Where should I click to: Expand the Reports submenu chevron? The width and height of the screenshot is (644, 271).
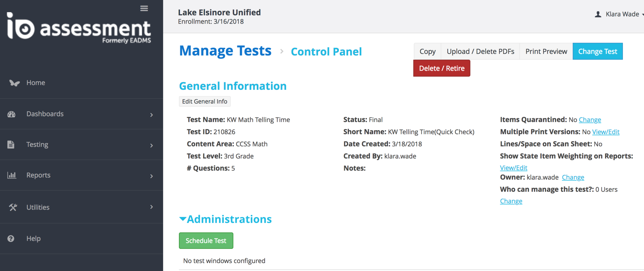point(152,176)
